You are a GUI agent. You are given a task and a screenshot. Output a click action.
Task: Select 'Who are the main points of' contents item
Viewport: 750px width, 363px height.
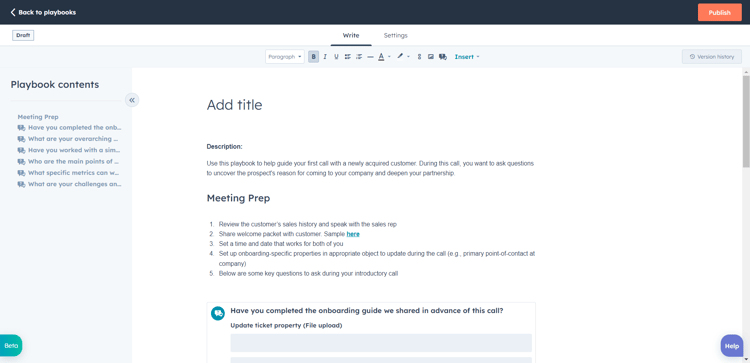tap(69, 162)
